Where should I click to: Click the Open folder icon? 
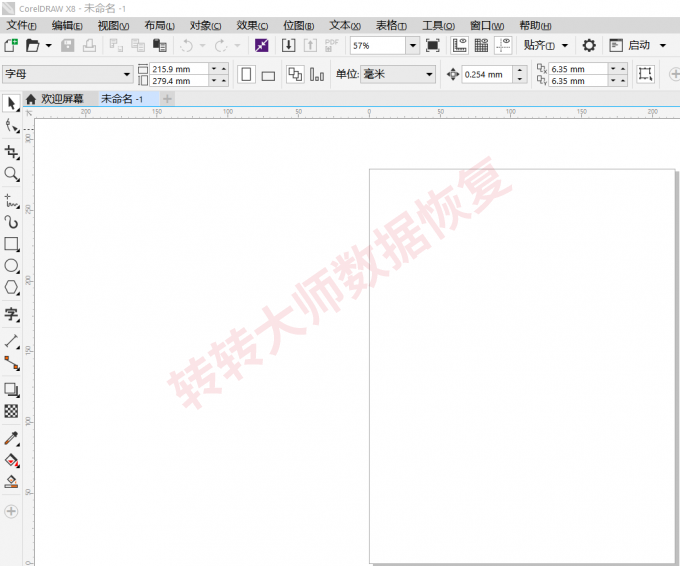[x=33, y=45]
